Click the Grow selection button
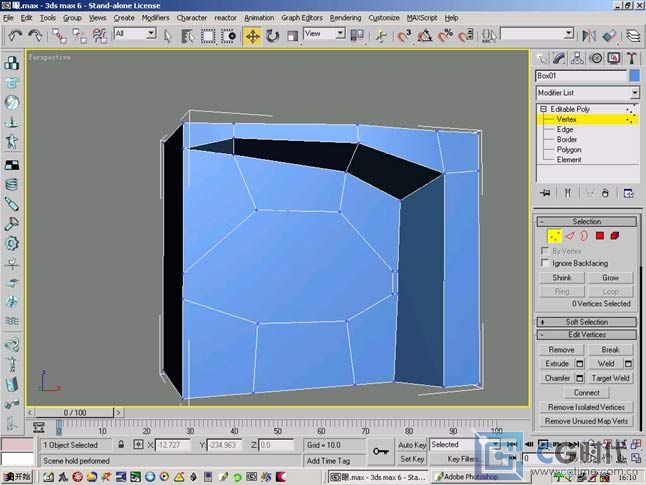 (610, 278)
